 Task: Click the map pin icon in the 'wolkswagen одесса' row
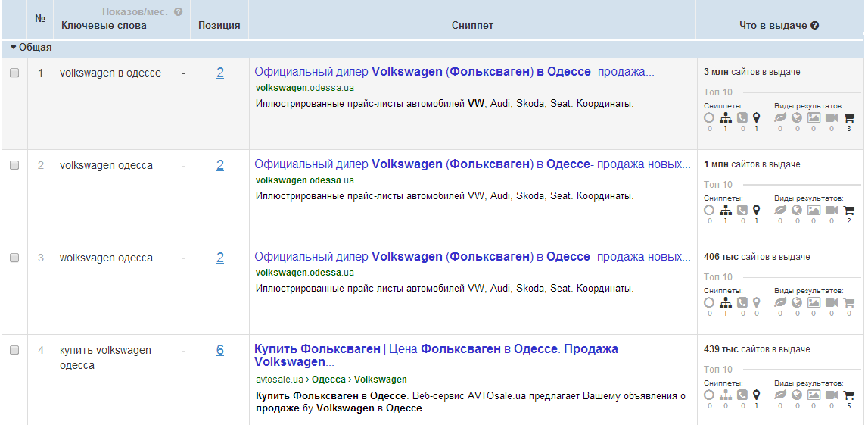[x=757, y=303]
